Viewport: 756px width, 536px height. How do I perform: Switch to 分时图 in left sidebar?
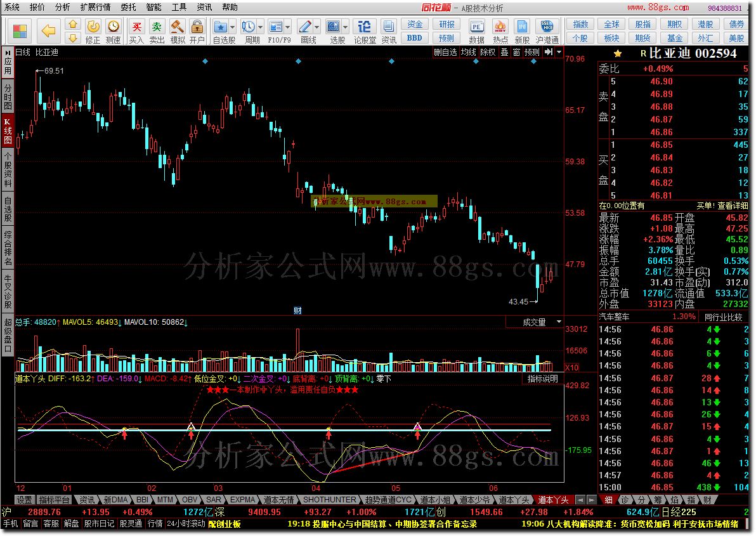point(8,96)
